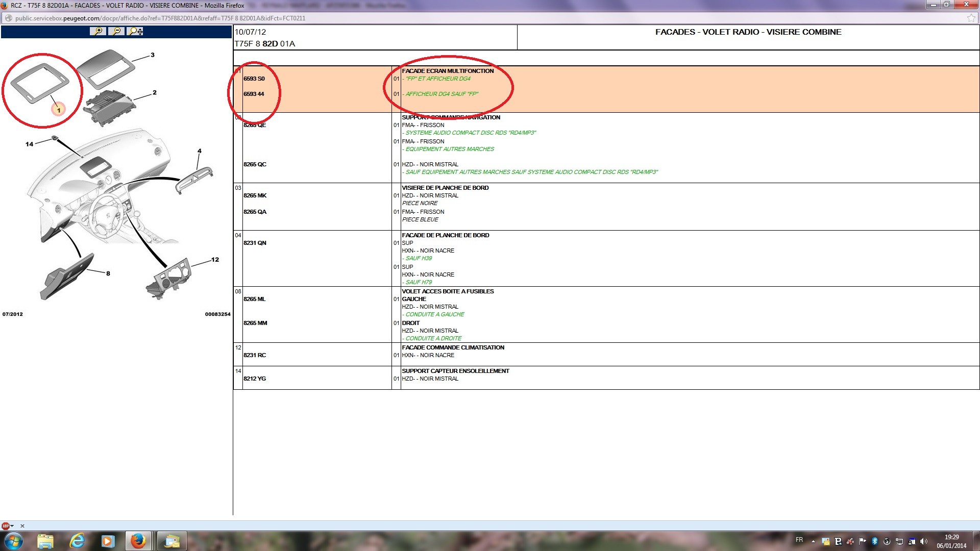This screenshot has width=980, height=551.
Task: Click the FACADE ECRAN MULTIFONCTION heading
Action: coord(448,71)
